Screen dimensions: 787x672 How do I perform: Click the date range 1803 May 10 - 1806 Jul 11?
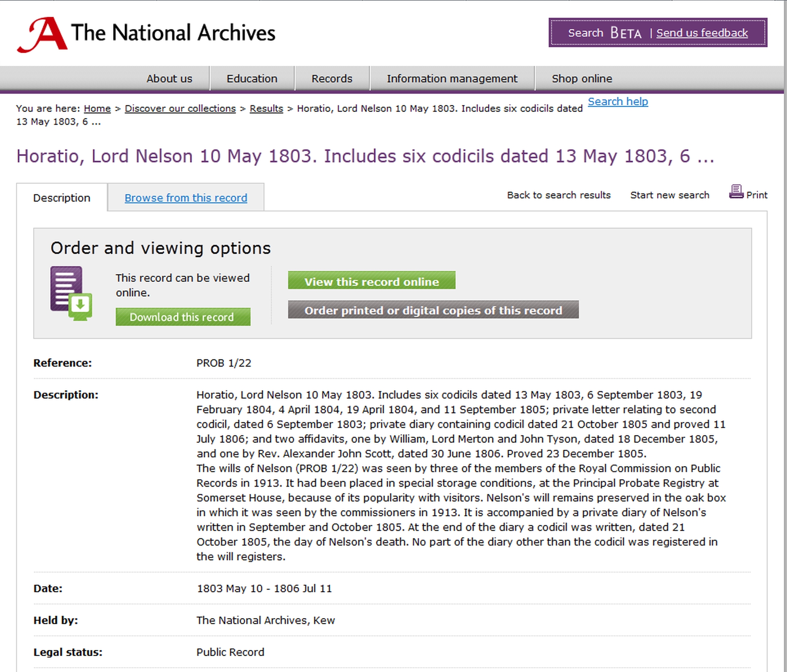(265, 588)
